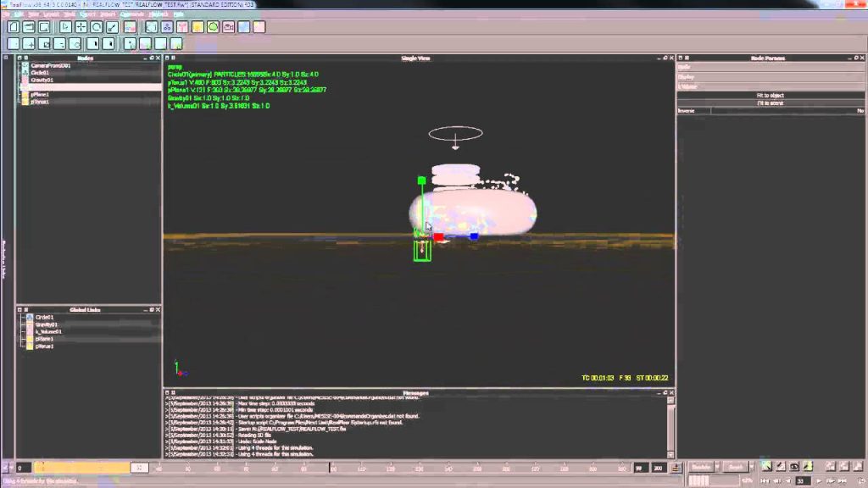Open the Reset button dropdown arrow

click(x=751, y=467)
